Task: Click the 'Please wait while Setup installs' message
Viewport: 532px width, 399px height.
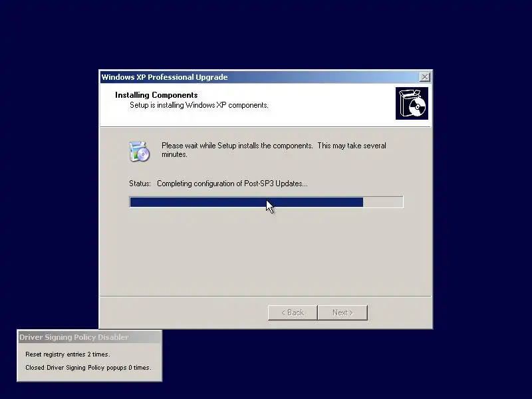Action: pos(274,150)
